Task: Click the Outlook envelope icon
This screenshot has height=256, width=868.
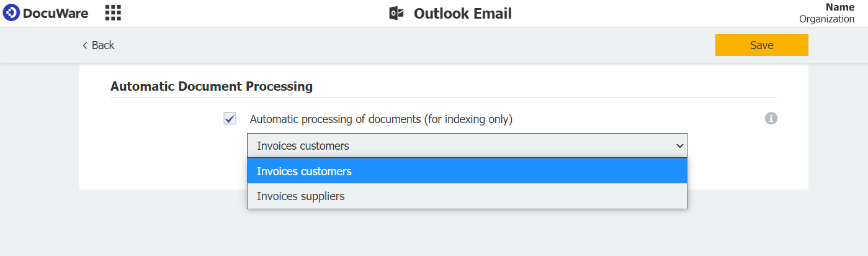Action: [x=396, y=14]
